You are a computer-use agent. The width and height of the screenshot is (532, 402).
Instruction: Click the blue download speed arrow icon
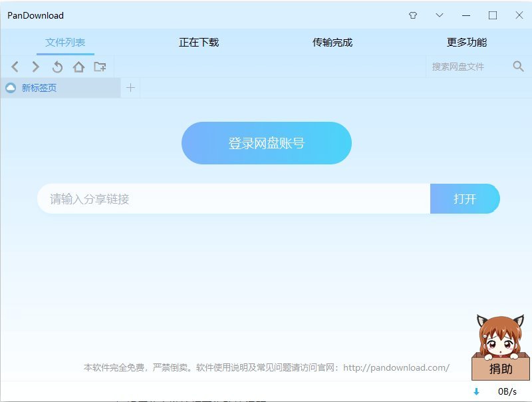pos(476,391)
